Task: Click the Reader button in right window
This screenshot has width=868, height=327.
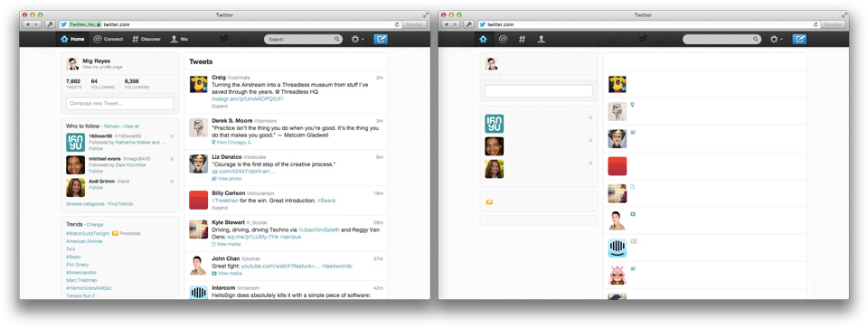Action: 834,24
